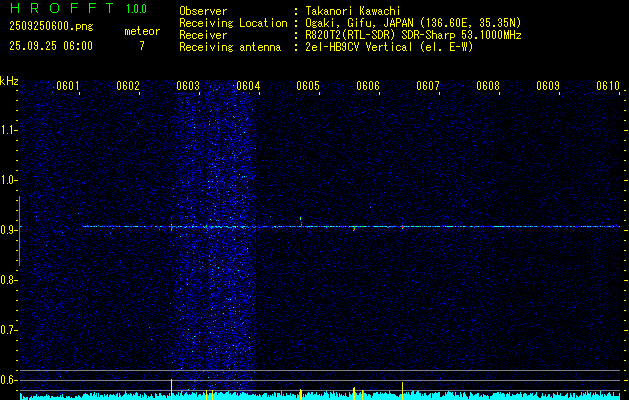Click the 0604 time axis label

(248, 86)
